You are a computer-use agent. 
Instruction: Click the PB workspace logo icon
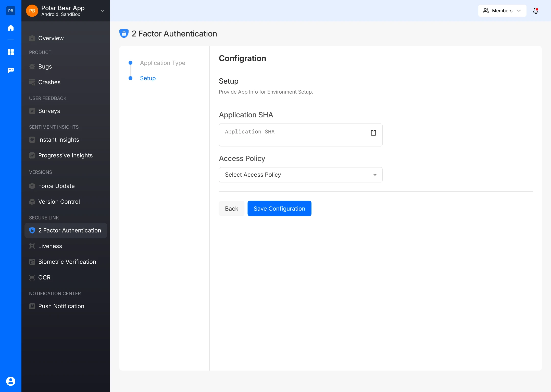coord(11,11)
